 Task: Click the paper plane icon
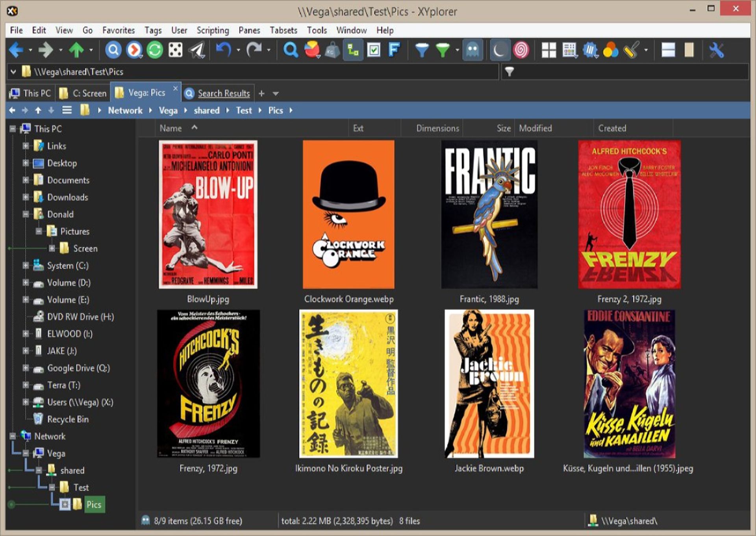196,50
